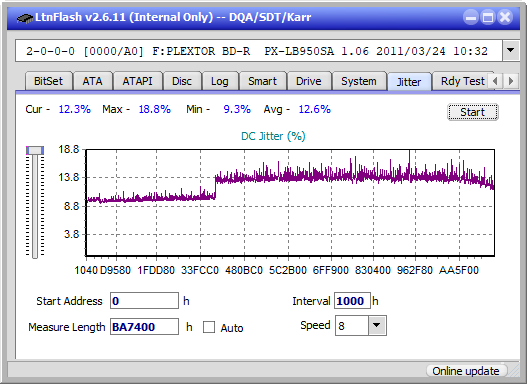Switch to the BitSet tab
527x384 pixels.
coord(48,81)
